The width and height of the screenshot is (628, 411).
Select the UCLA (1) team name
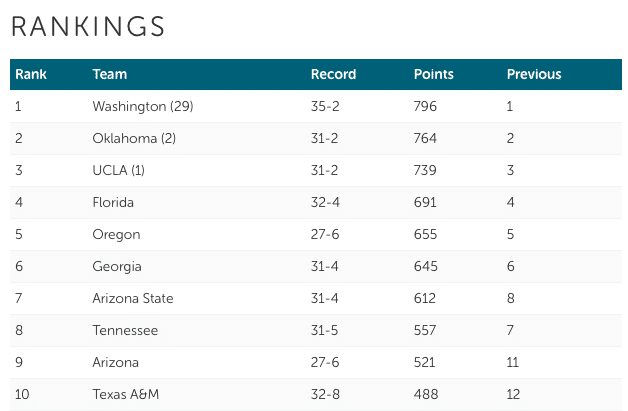pyautogui.click(x=118, y=170)
